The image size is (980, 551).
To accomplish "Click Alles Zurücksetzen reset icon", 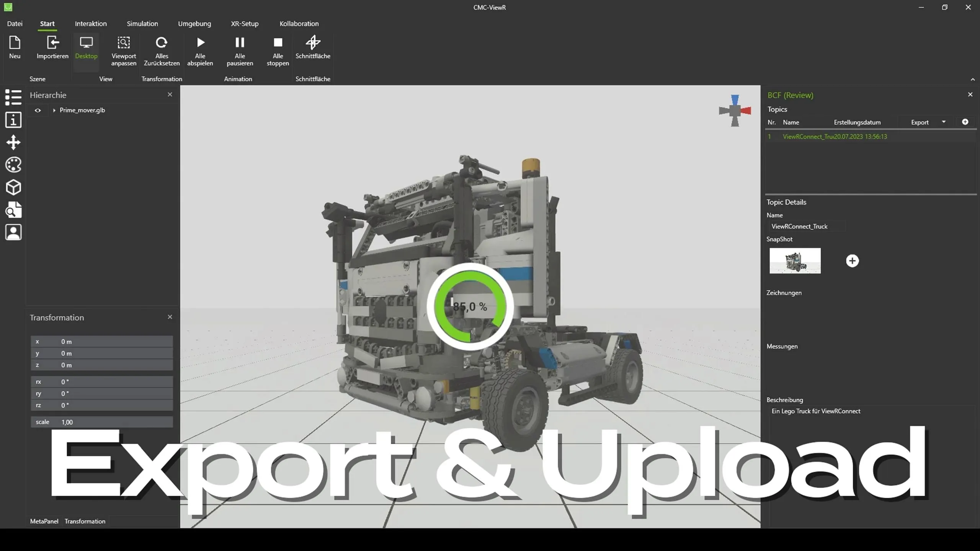I will click(x=162, y=43).
